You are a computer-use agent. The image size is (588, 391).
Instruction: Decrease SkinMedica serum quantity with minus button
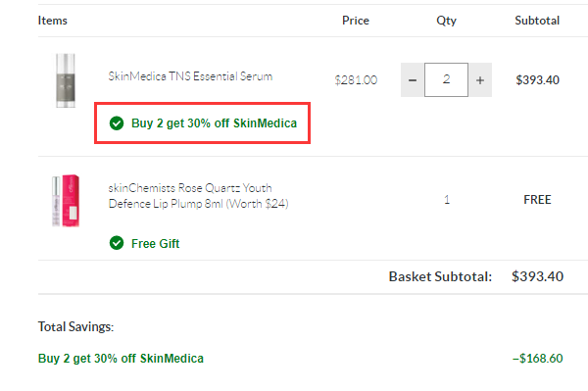click(x=413, y=79)
